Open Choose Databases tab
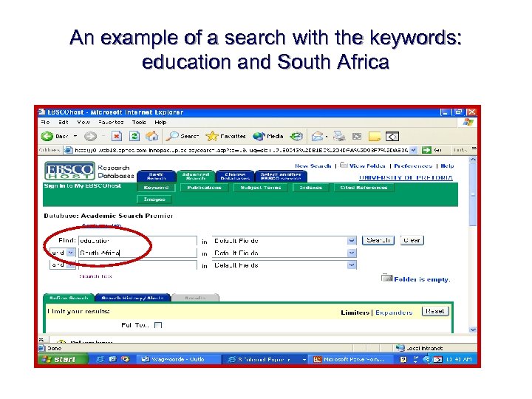The image size is (532, 399). (235, 176)
